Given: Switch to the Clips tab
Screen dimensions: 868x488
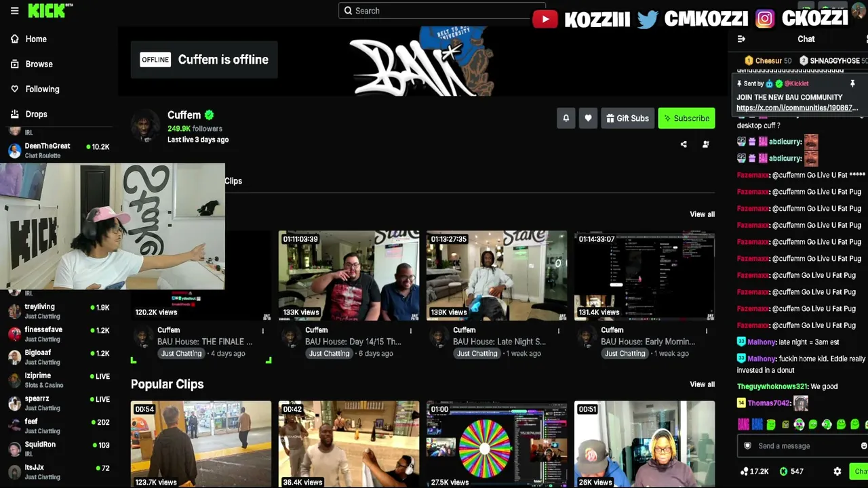Looking at the screenshot, I should click(233, 181).
